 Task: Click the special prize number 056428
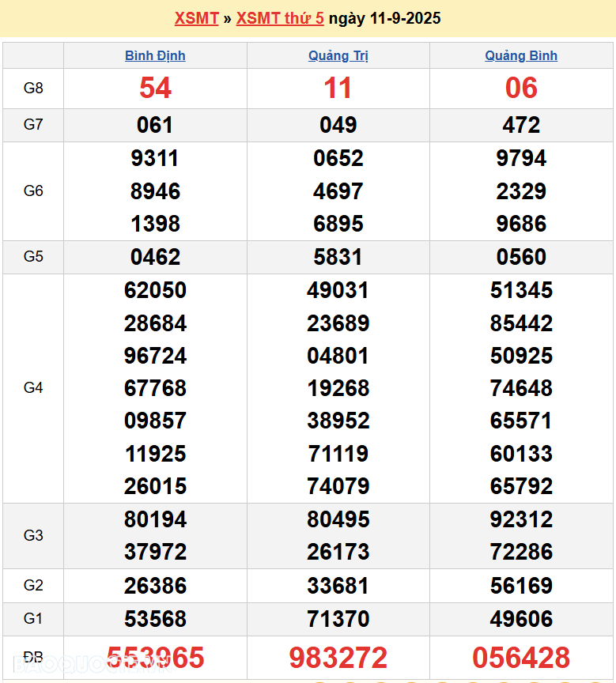[x=521, y=658]
